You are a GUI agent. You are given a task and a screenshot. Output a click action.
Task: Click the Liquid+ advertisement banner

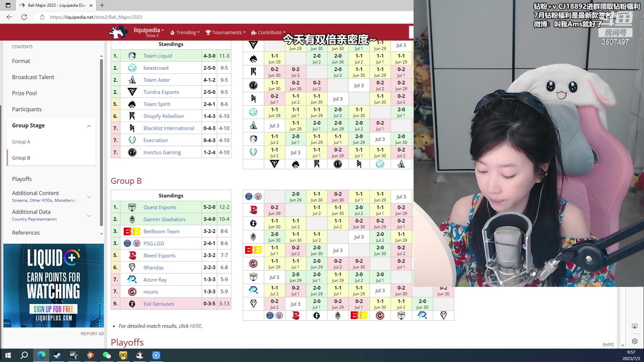54,286
